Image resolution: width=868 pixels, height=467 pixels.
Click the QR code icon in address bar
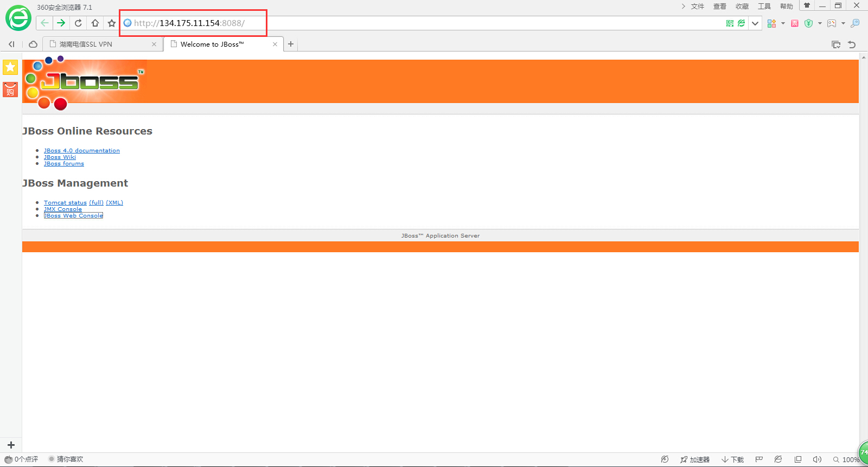click(x=730, y=23)
